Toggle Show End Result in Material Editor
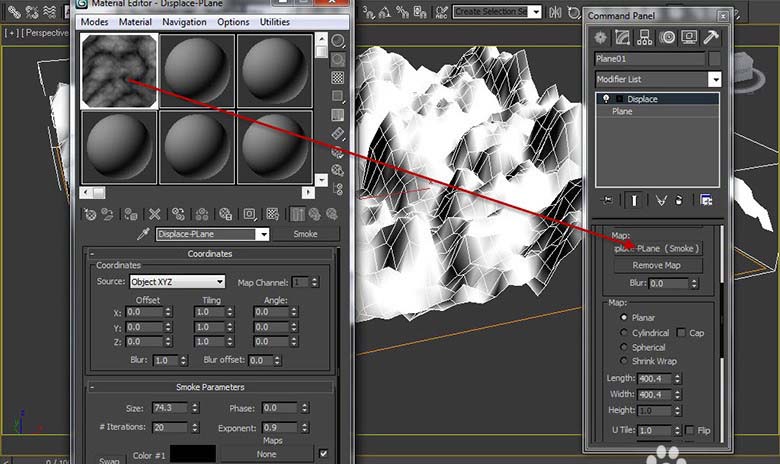 (297, 214)
